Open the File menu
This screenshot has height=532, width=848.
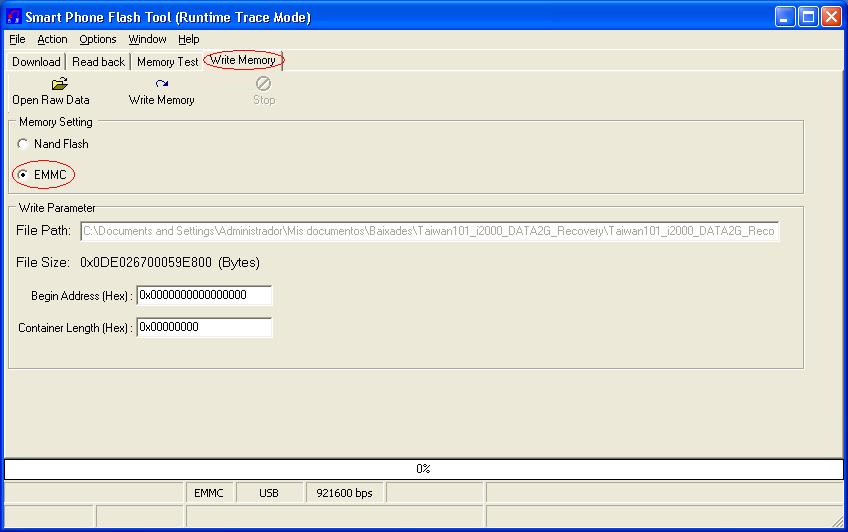pyautogui.click(x=17, y=39)
